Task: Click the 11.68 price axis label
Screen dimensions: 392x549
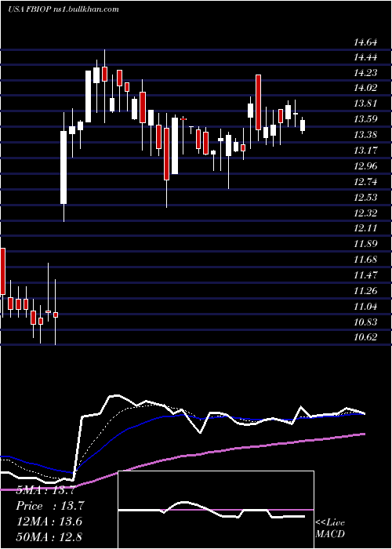Action: 365,260
